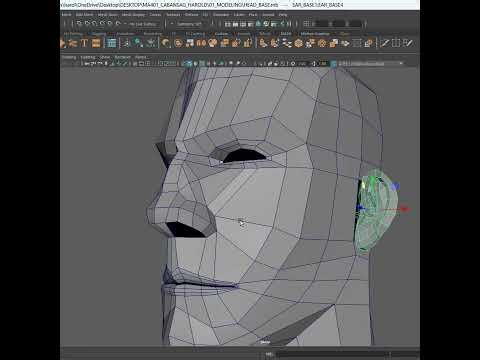Switch to the Sculpting shelf tab
Viewport: 480px width, 360px height.
[99, 34]
